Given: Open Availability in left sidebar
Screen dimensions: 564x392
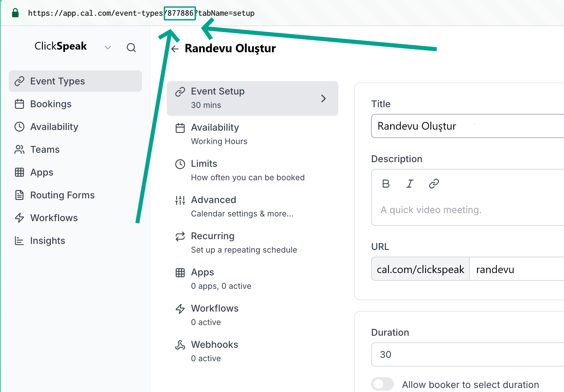Looking at the screenshot, I should pos(75,127).
